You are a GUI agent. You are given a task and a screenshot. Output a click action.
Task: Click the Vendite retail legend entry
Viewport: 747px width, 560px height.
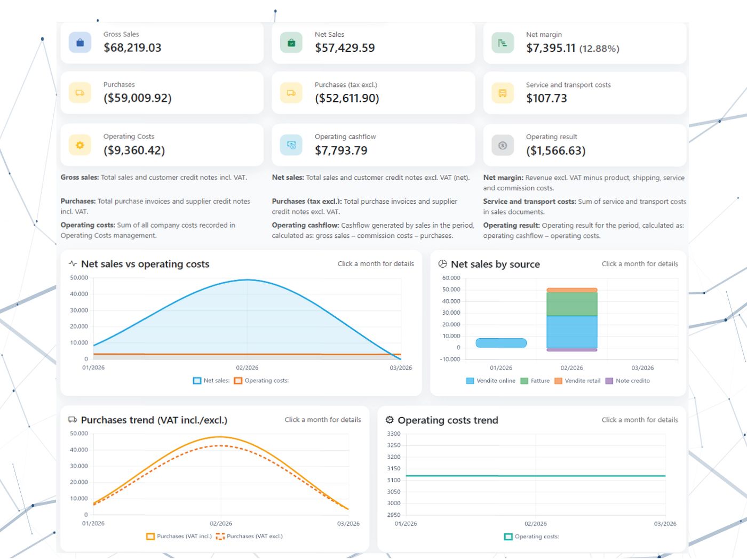tap(577, 381)
